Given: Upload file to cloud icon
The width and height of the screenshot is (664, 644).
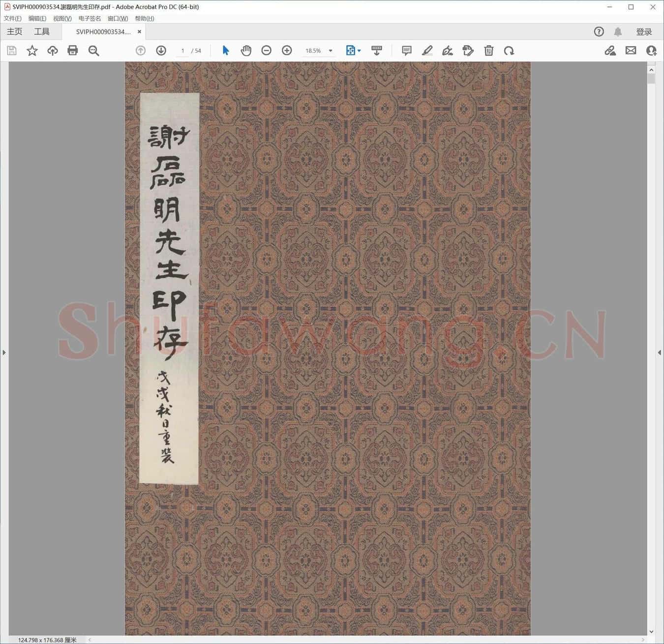Looking at the screenshot, I should point(53,51).
